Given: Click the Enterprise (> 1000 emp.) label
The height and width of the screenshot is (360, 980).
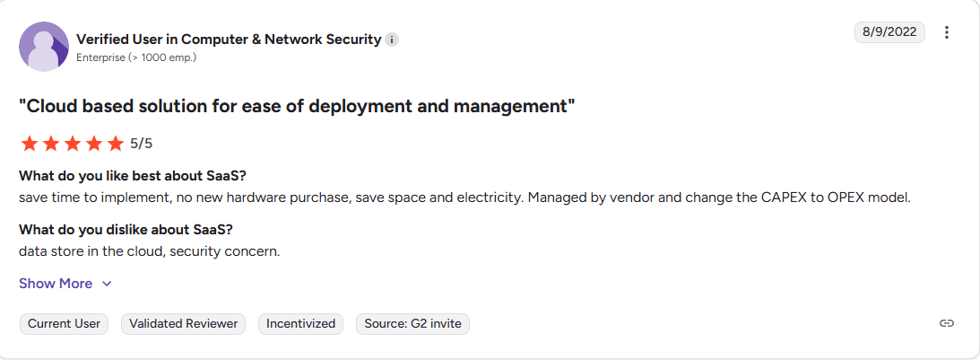Looking at the screenshot, I should (136, 57).
